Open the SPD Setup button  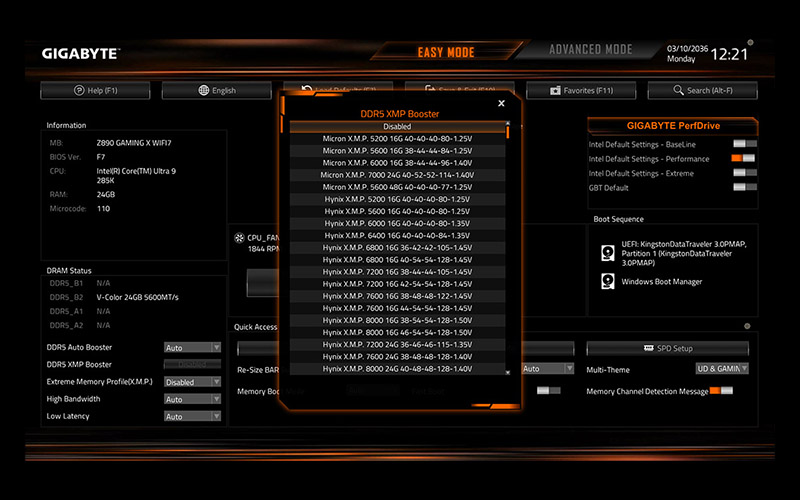pyautogui.click(x=667, y=348)
